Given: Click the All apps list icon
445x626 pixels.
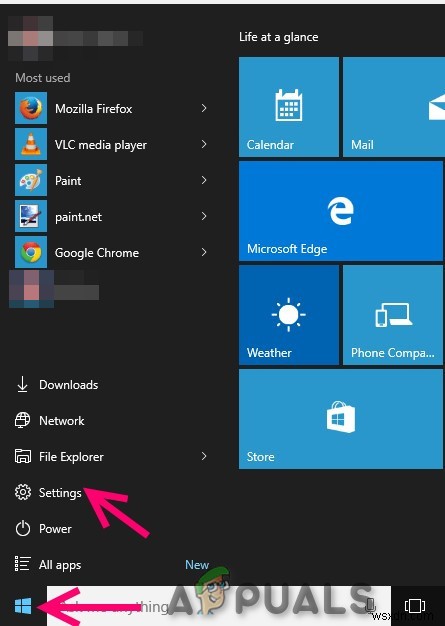Looking at the screenshot, I should 22,564.
